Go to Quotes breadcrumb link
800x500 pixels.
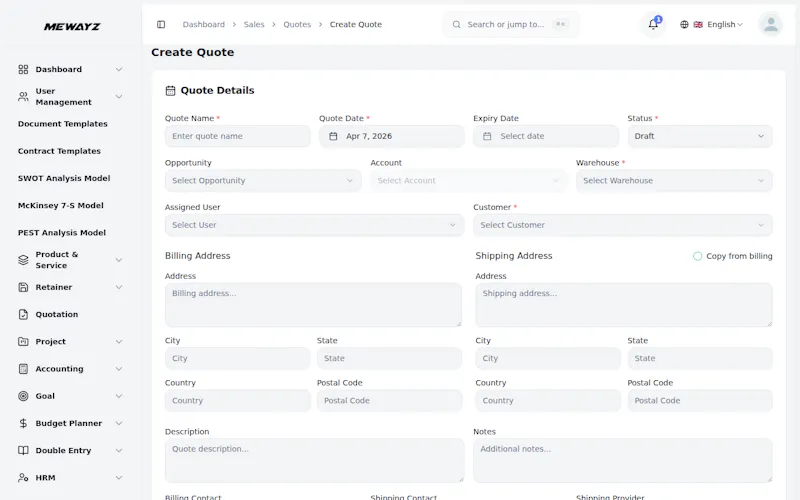pos(297,24)
